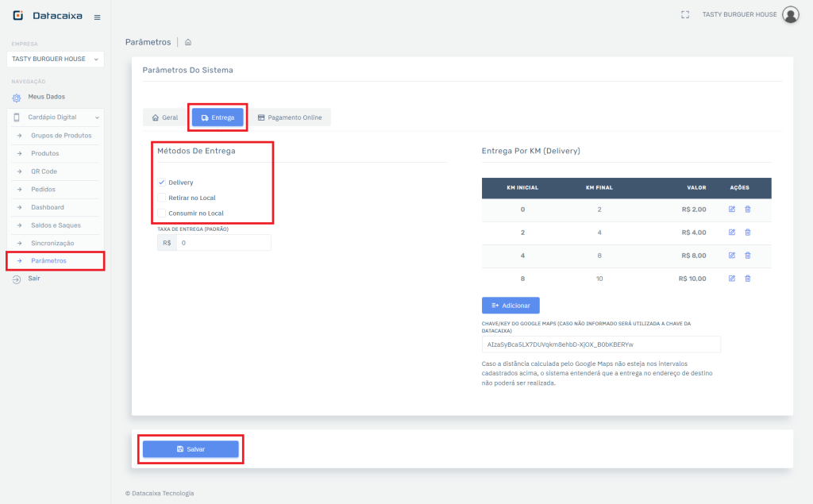Open the user profile avatar
The width and height of the screenshot is (813, 504).
click(790, 14)
